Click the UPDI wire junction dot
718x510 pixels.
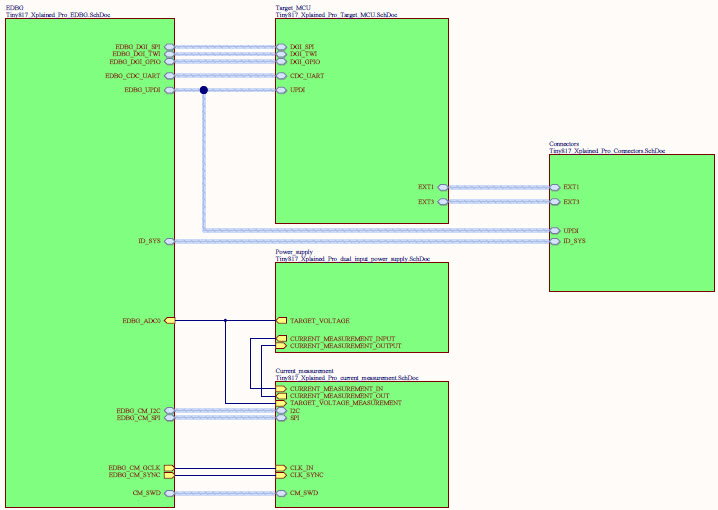[x=204, y=90]
